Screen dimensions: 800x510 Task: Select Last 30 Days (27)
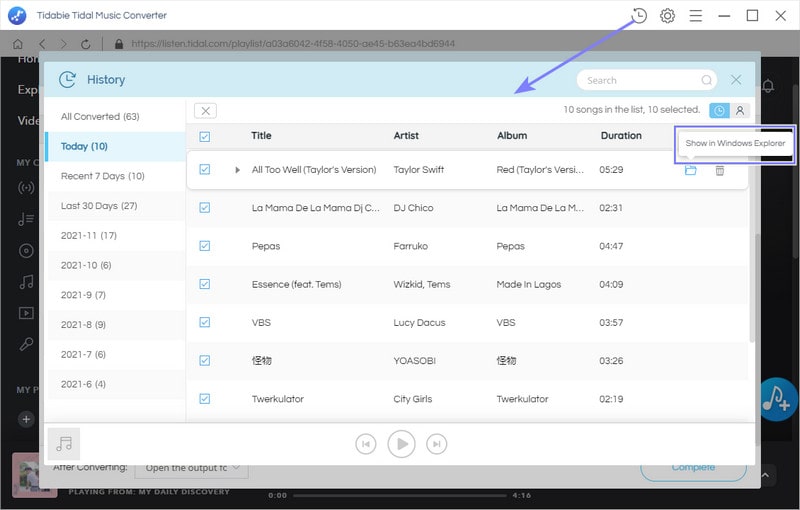point(116,206)
